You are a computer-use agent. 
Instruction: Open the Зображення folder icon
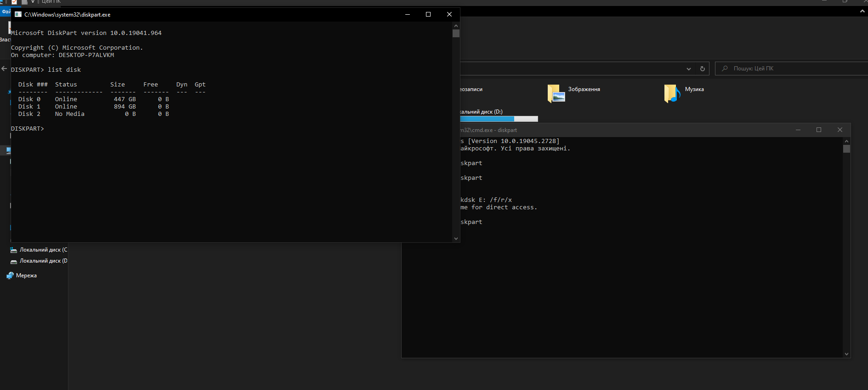(x=556, y=93)
